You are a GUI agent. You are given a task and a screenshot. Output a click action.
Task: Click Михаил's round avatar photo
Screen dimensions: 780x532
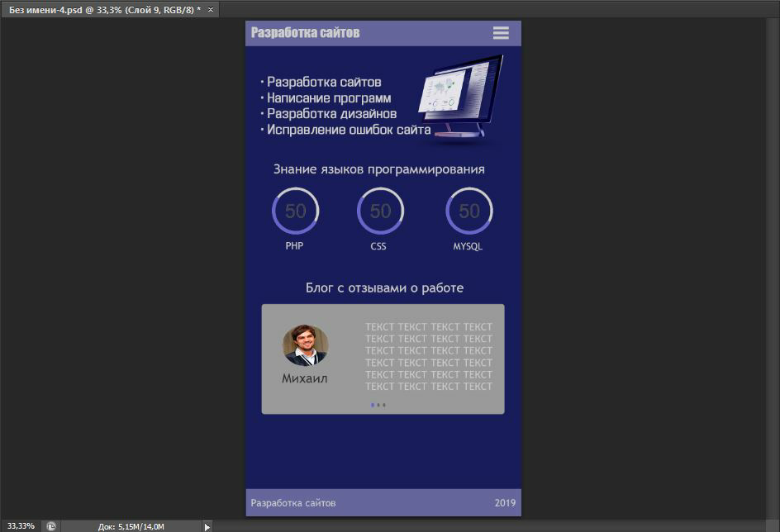[x=305, y=345]
